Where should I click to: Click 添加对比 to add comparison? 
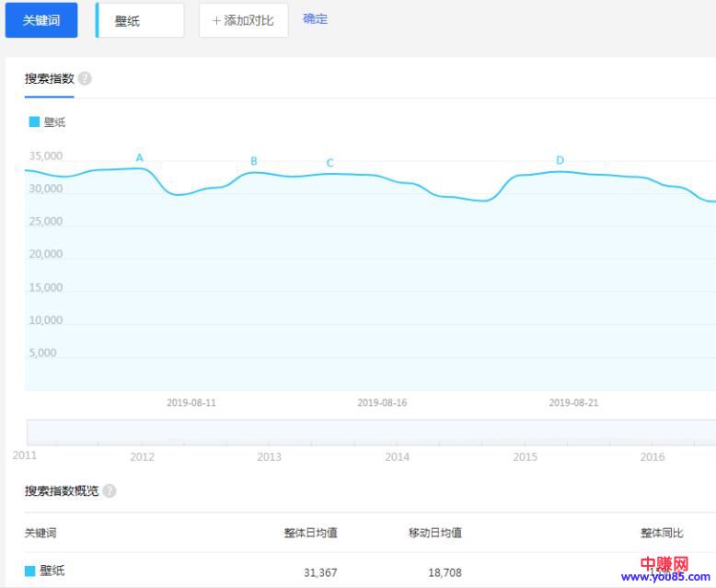click(x=243, y=20)
